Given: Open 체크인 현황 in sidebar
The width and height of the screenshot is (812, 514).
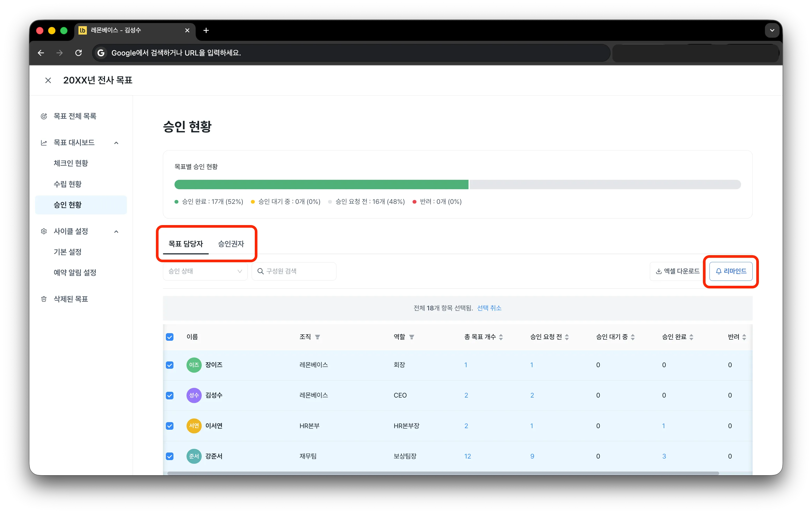Looking at the screenshot, I should (x=71, y=163).
